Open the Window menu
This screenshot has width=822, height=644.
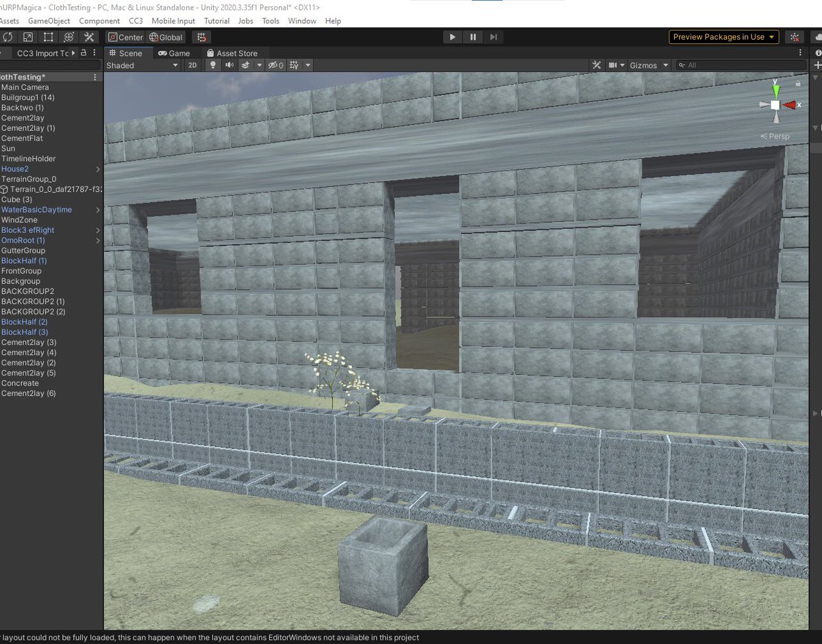pyautogui.click(x=302, y=21)
